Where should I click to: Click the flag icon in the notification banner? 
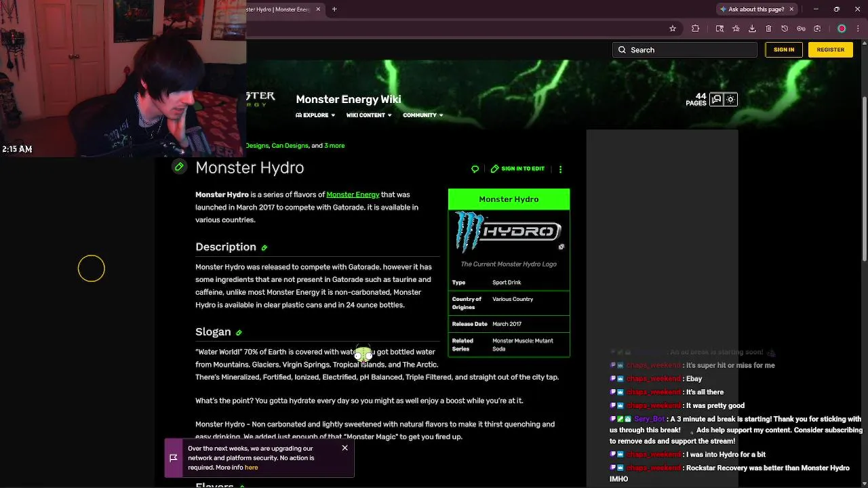coord(174,458)
